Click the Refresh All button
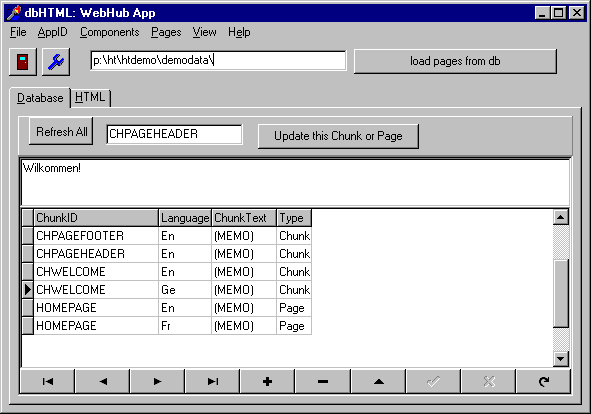591x414 pixels. pyautogui.click(x=61, y=132)
